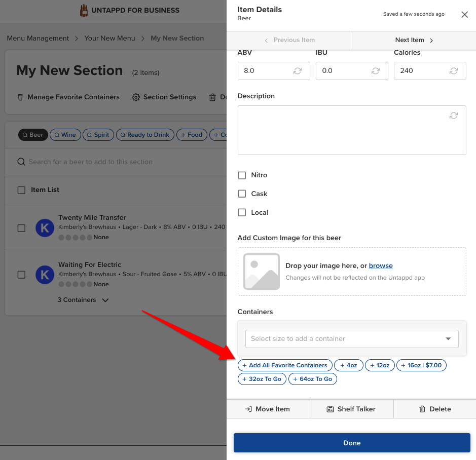Viewport: 476px width, 460px height.
Task: Click the ABV refresh icon
Action: click(297, 71)
